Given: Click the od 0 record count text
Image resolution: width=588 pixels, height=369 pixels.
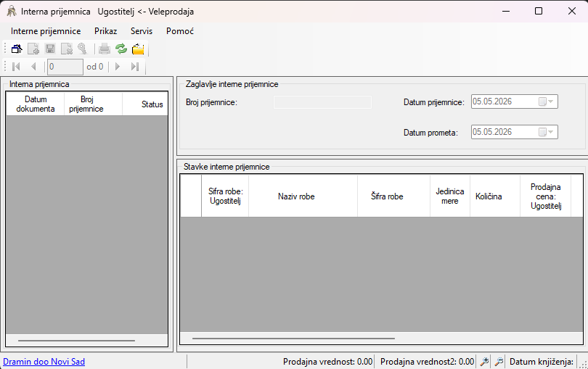Looking at the screenshot, I should [95, 67].
